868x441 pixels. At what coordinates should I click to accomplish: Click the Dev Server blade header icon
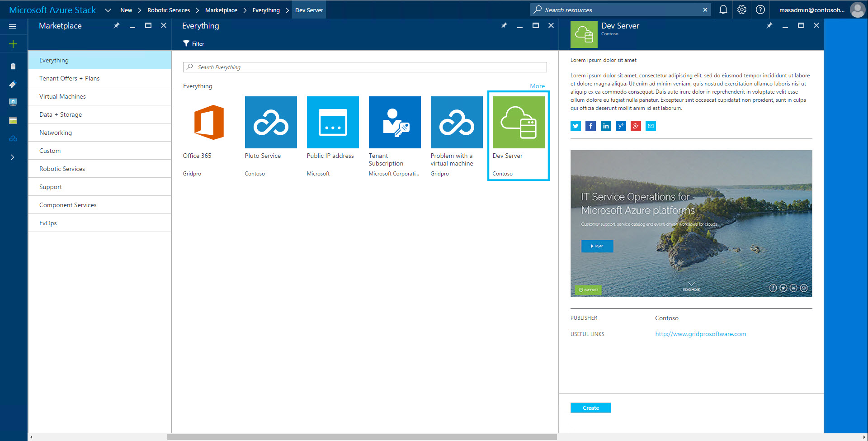[584, 34]
